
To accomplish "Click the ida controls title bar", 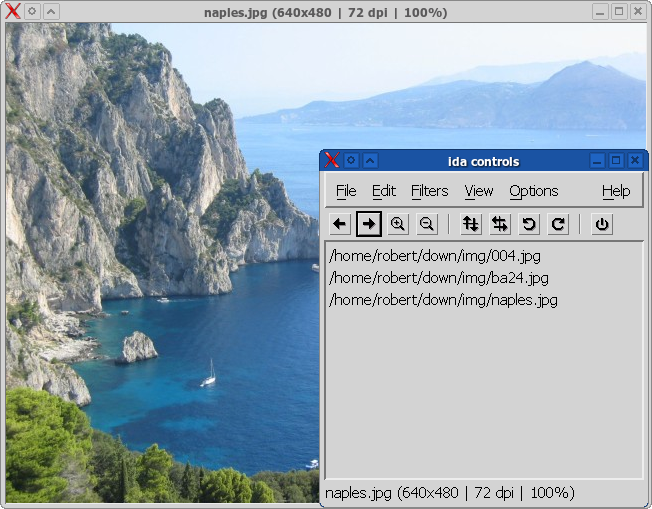I will pos(483,161).
